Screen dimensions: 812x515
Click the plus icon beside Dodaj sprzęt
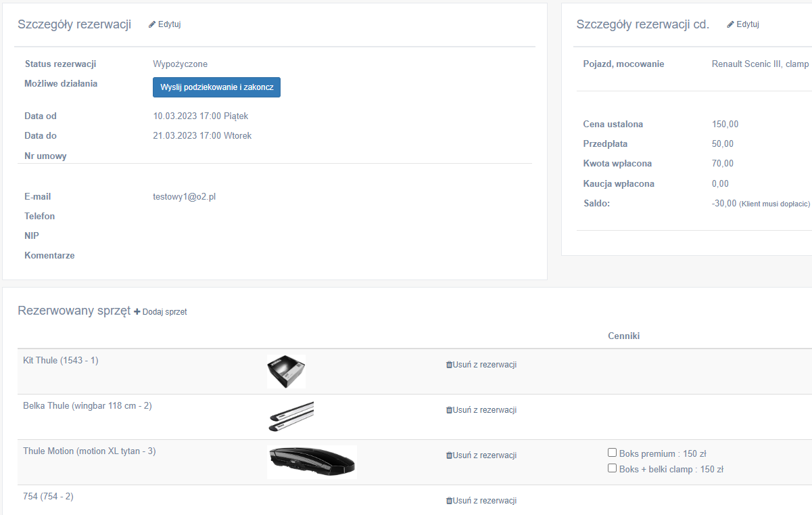137,312
